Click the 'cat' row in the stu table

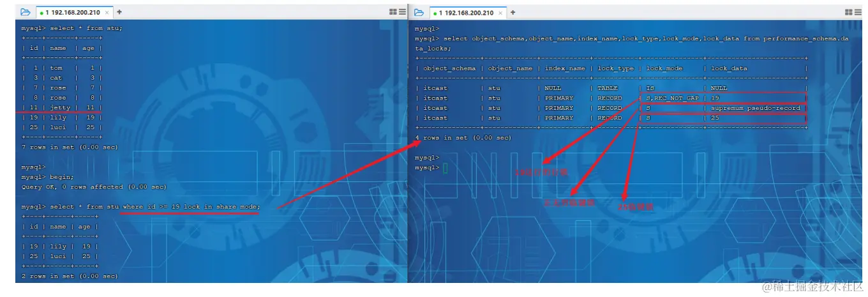click(x=62, y=78)
